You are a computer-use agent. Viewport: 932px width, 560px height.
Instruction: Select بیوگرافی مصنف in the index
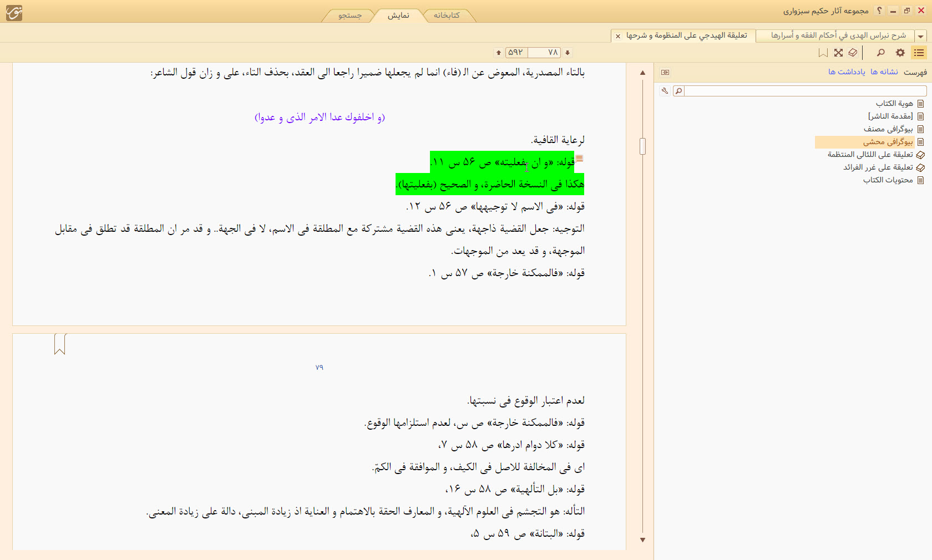(888, 129)
